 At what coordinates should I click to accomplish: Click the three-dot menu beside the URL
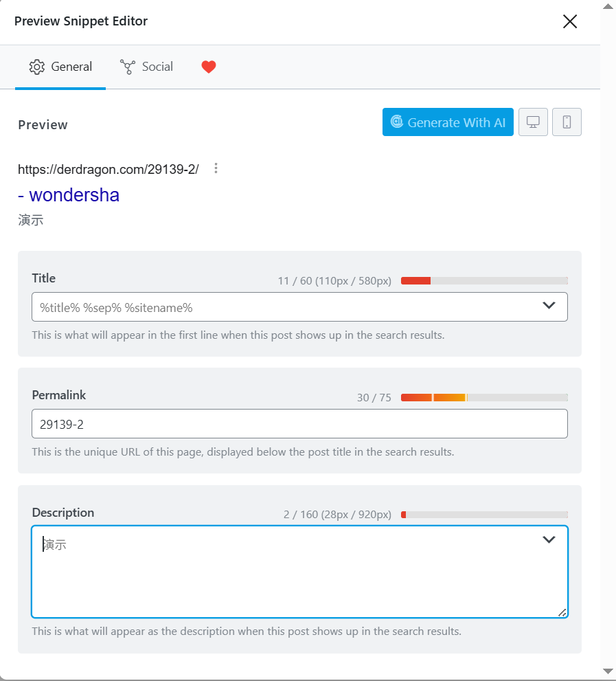[x=216, y=168]
